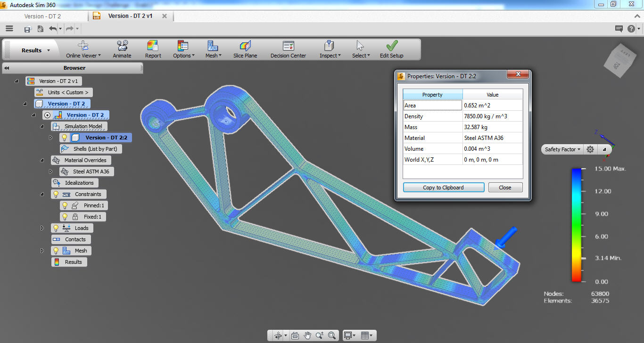Open the Inspect tool

tap(330, 49)
